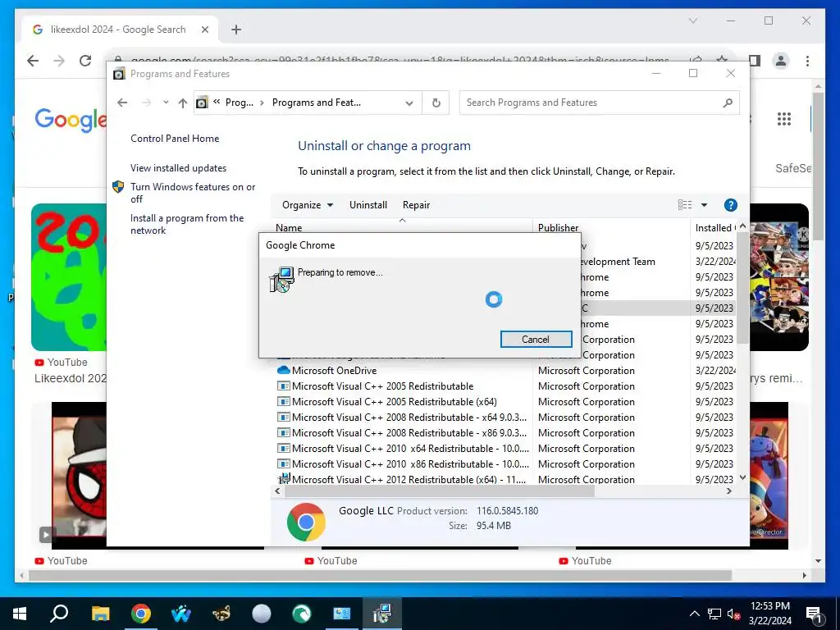Select Visual C++ 2008 Redistributable x86 entry
The image size is (840, 630).
coord(409,432)
